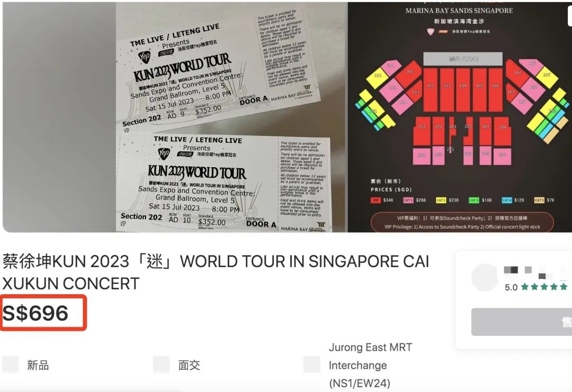Click the yellow CAT2 $238 legend swatch
This screenshot has height=392, width=572.
click(441, 200)
